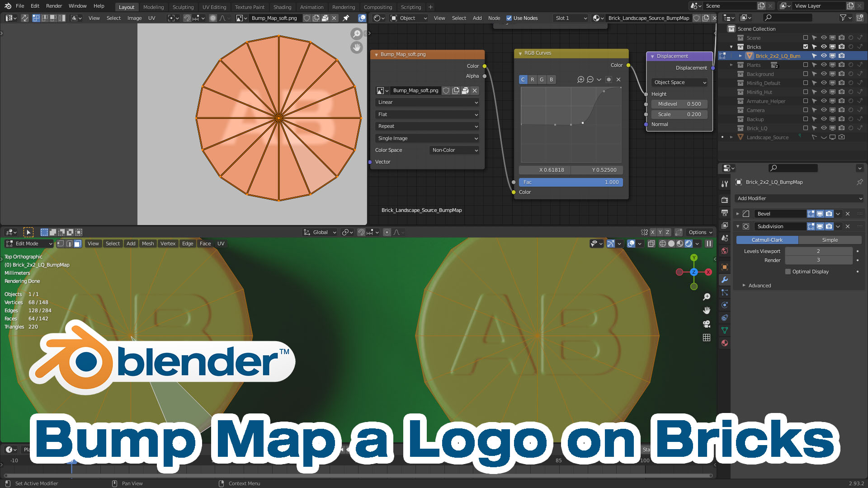Image resolution: width=868 pixels, height=488 pixels.
Task: Open the Add Modifier dropdown
Action: [799, 198]
